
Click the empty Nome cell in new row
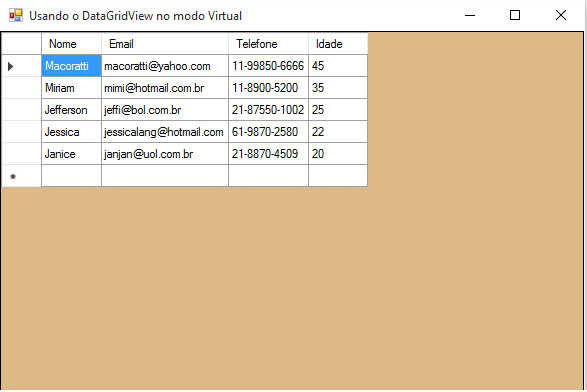coord(72,176)
